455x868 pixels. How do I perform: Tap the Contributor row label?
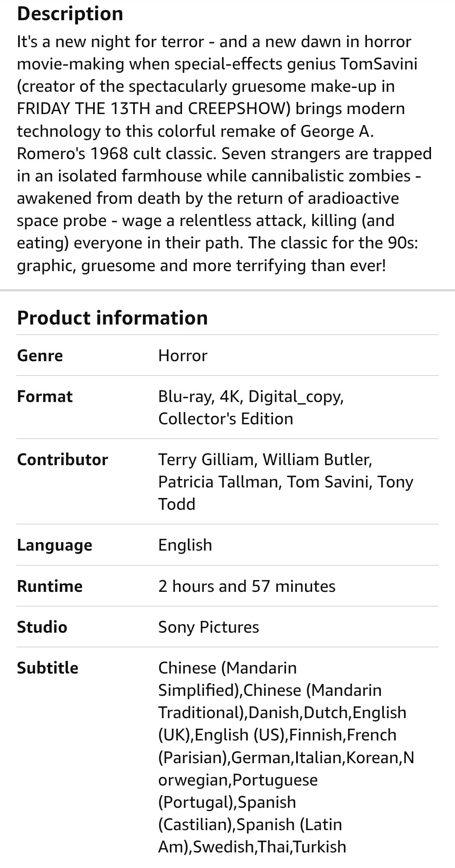click(62, 460)
